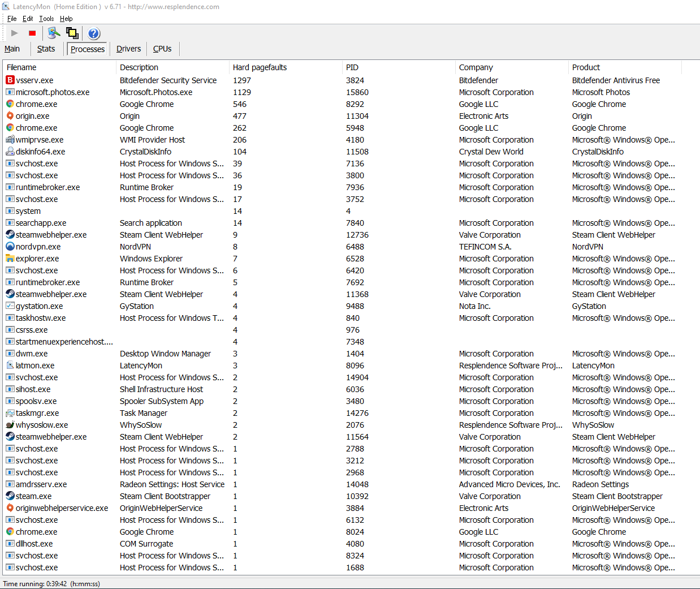Sort by the Hard pagefaults column header
Viewport: 700px width, 589px height.
pos(286,67)
